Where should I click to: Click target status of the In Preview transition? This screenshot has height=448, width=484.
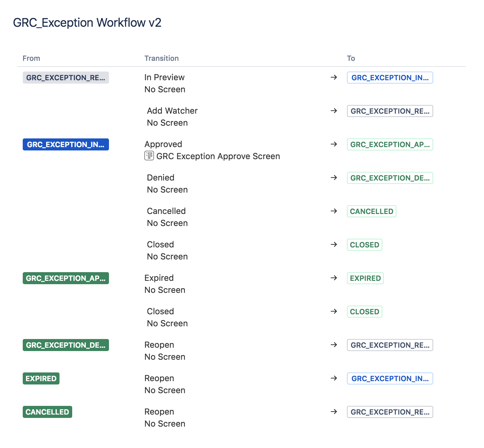tap(390, 78)
